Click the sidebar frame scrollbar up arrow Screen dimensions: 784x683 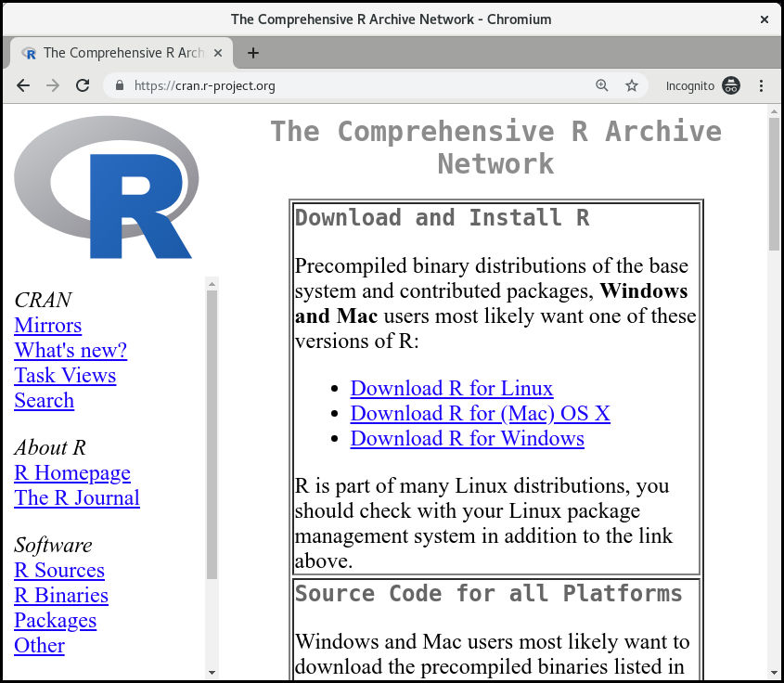pyautogui.click(x=212, y=283)
